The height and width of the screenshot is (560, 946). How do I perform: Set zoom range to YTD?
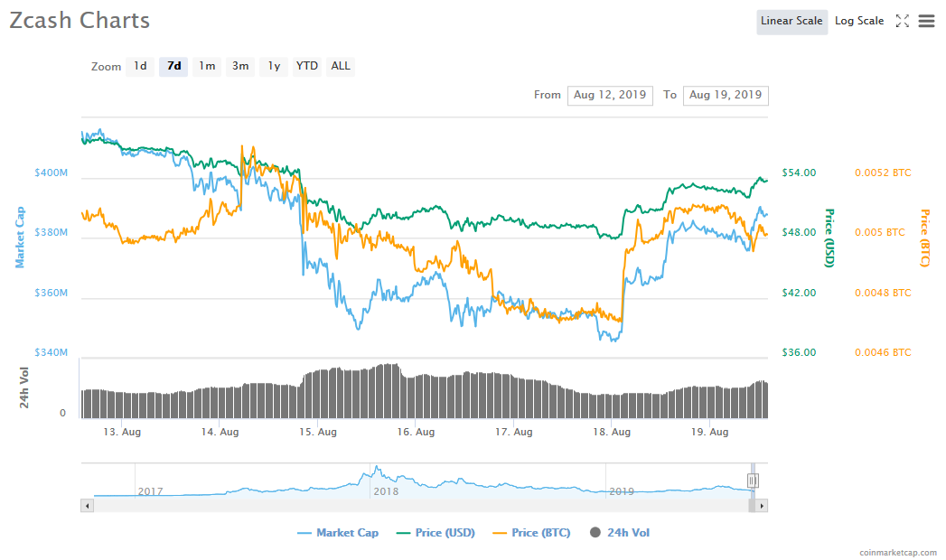[x=307, y=66]
